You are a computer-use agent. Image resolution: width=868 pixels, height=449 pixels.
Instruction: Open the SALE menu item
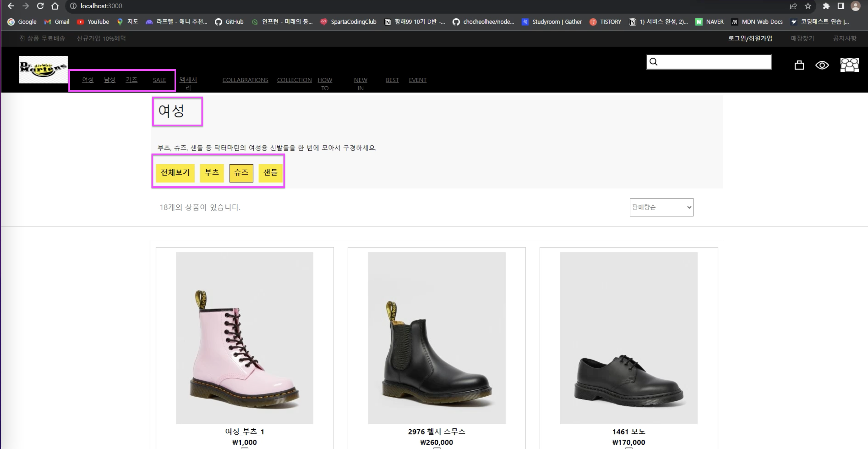tap(159, 80)
